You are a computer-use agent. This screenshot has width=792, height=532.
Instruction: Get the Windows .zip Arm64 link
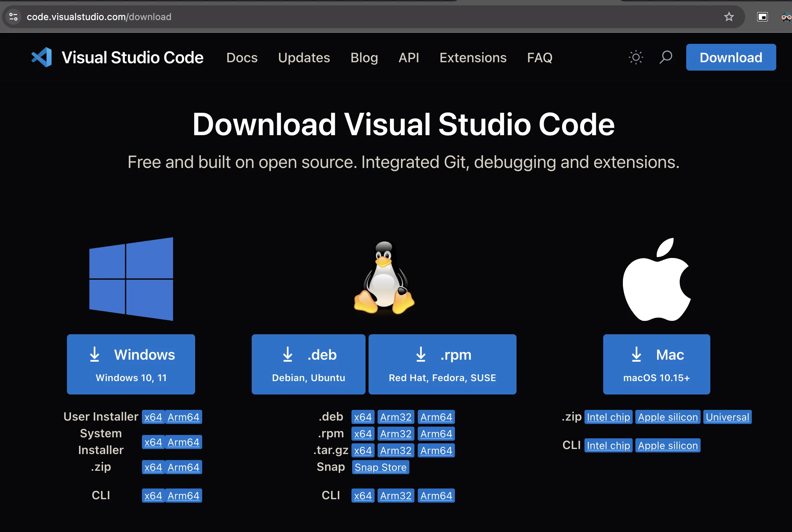183,467
